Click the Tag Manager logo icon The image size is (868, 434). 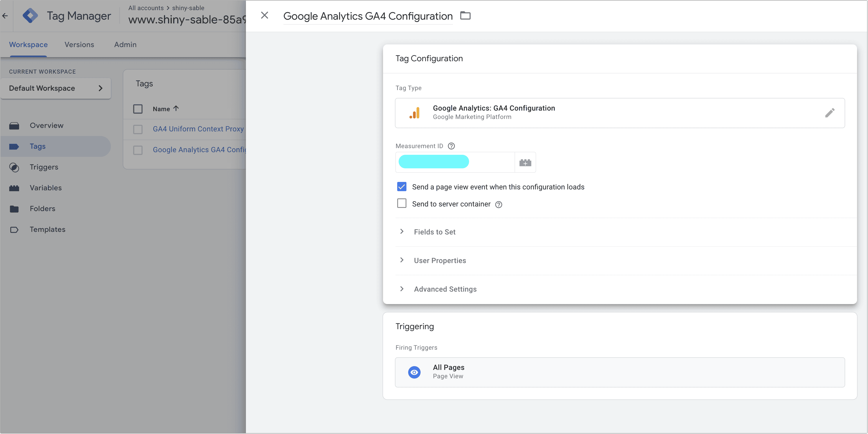tap(30, 16)
